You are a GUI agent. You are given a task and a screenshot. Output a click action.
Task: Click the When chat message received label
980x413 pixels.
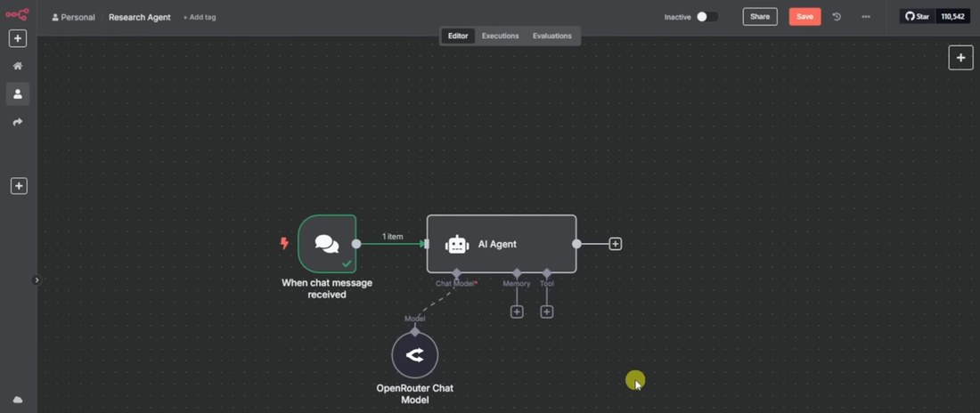click(327, 288)
